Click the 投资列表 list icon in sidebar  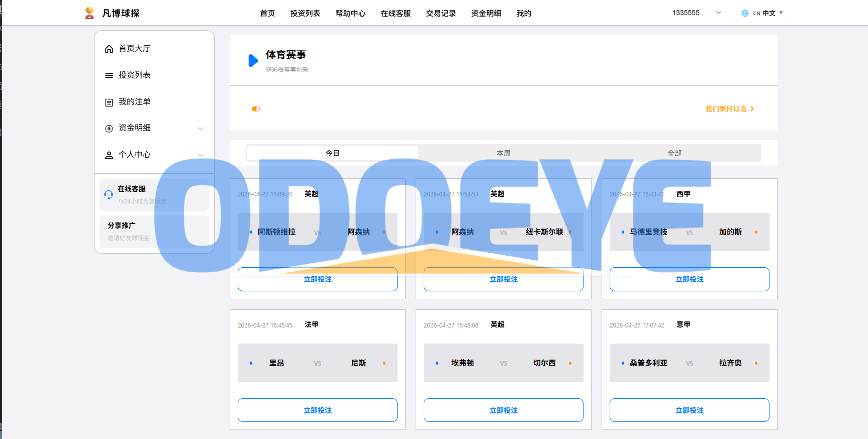[109, 75]
